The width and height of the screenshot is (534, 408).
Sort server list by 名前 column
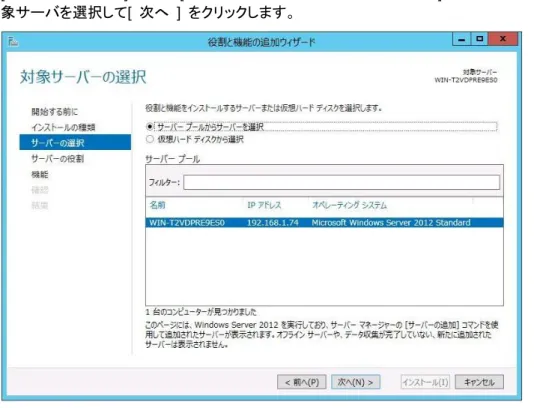tap(157, 205)
